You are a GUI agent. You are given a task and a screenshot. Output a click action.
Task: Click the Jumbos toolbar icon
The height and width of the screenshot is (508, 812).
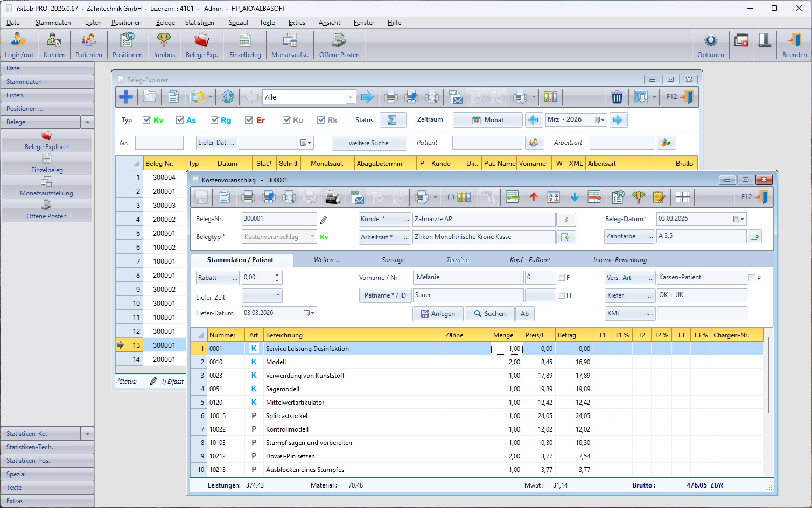tap(164, 45)
